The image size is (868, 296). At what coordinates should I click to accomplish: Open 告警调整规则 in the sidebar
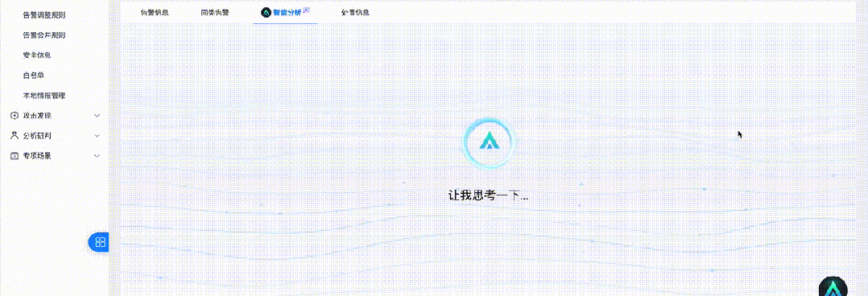pos(44,15)
